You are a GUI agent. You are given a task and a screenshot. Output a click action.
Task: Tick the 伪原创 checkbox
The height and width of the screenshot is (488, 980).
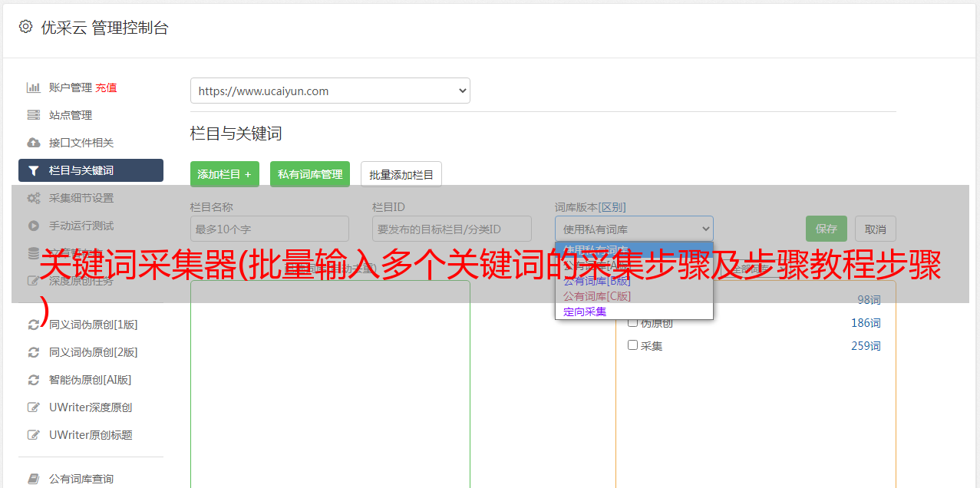point(633,322)
